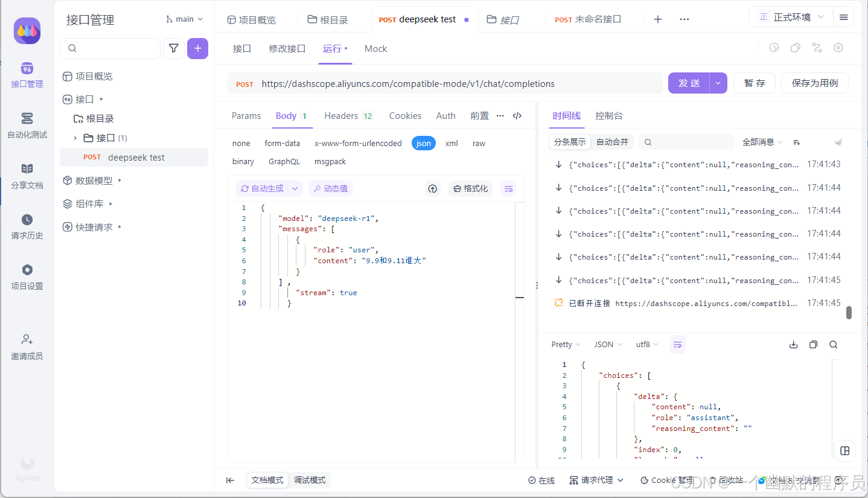
Task: Open the 未命名接口 tab
Action: coord(589,19)
